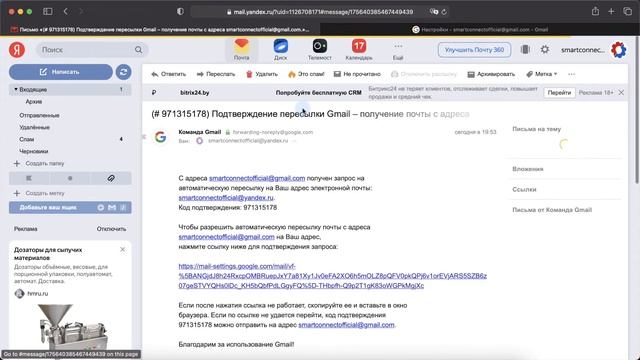Filter messages with attachments paperclip icon
Screen dimensions: 640x360
111,178
